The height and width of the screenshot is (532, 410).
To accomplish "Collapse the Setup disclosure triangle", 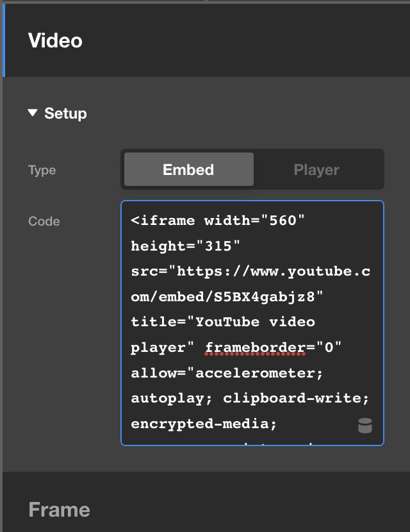I will [33, 113].
